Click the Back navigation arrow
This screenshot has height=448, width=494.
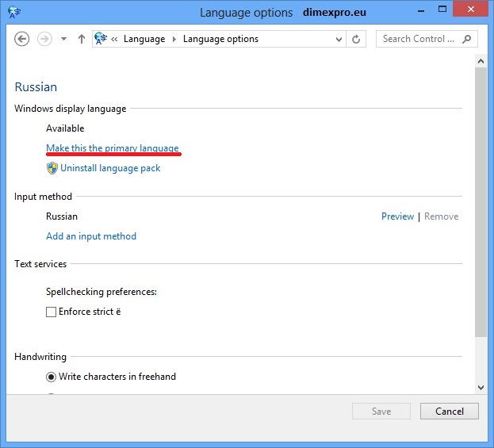pos(21,39)
